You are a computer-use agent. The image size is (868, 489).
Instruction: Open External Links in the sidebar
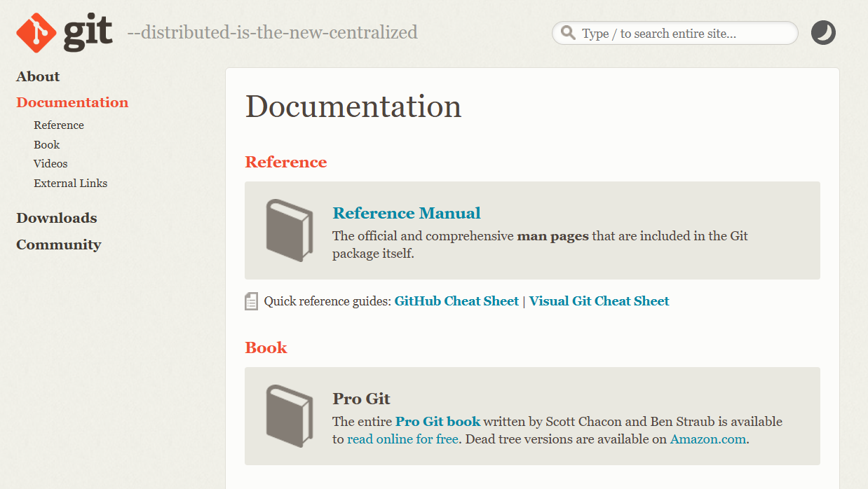[x=70, y=183]
